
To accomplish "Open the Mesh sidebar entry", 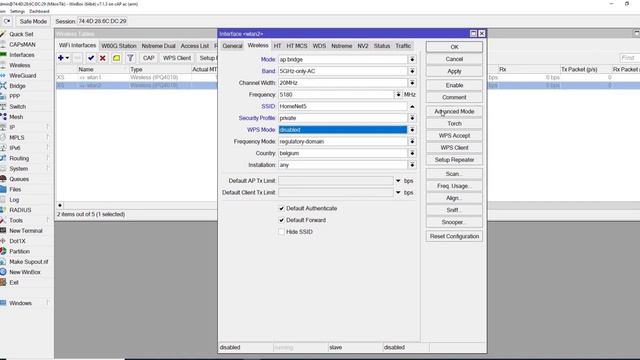I will [16, 117].
